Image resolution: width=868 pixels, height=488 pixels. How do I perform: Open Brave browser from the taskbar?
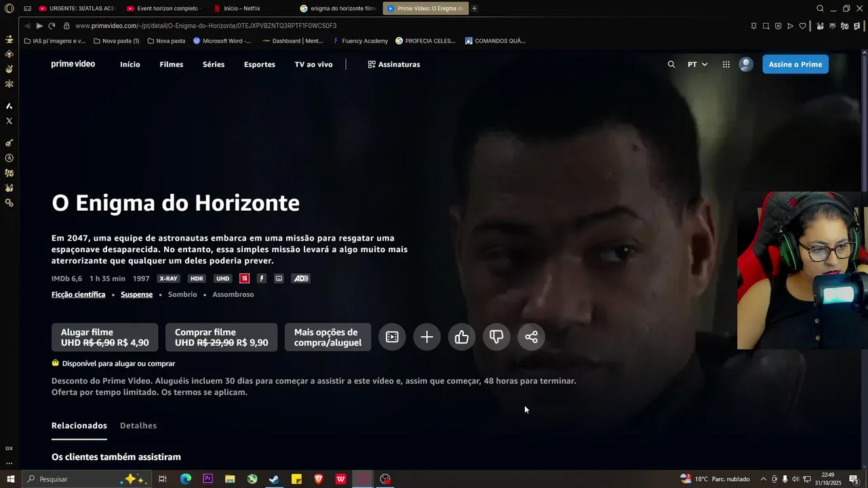point(319,479)
